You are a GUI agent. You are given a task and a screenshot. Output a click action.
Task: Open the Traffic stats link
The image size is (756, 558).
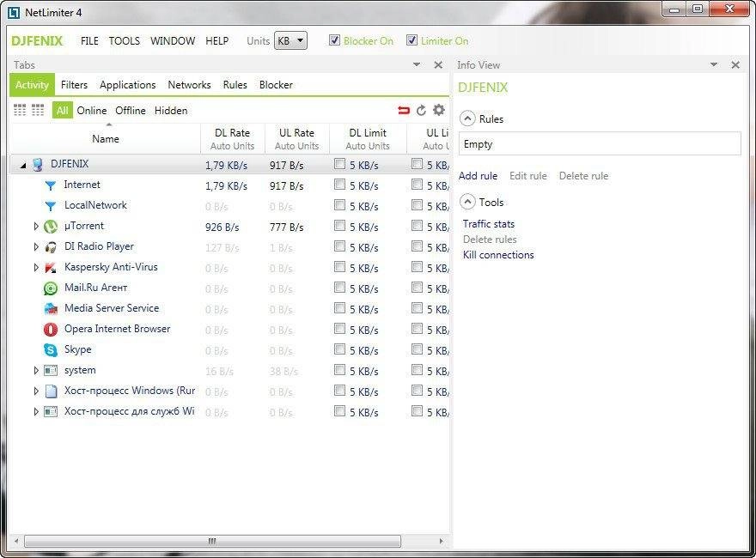tap(489, 224)
